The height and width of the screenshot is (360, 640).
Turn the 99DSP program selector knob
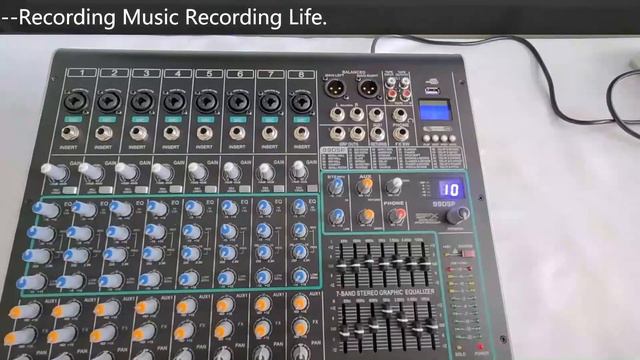click(458, 214)
